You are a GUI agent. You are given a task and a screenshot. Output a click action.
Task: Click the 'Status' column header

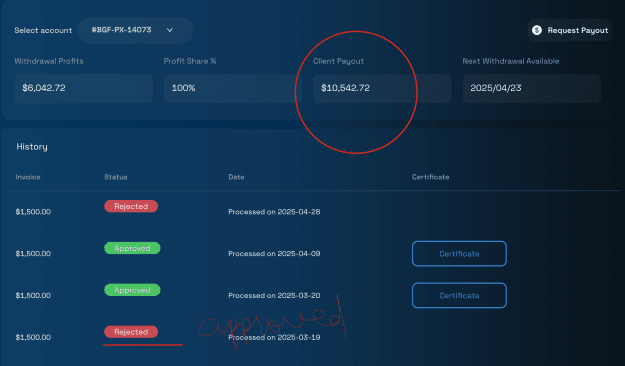[x=116, y=177]
